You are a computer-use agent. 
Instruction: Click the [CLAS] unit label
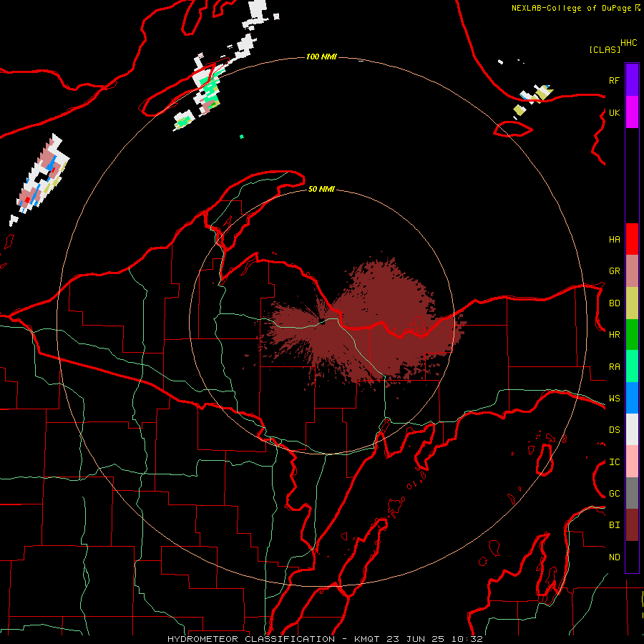click(605, 49)
